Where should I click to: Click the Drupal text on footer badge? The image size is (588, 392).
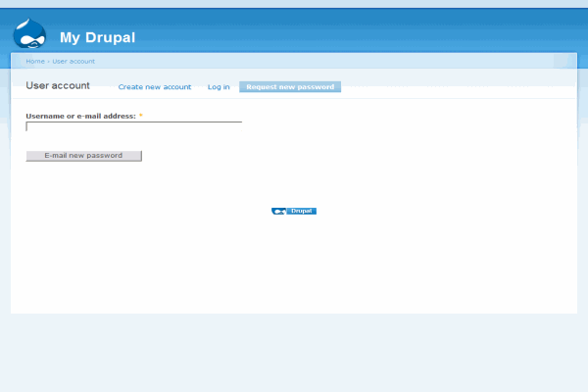pyautogui.click(x=301, y=211)
